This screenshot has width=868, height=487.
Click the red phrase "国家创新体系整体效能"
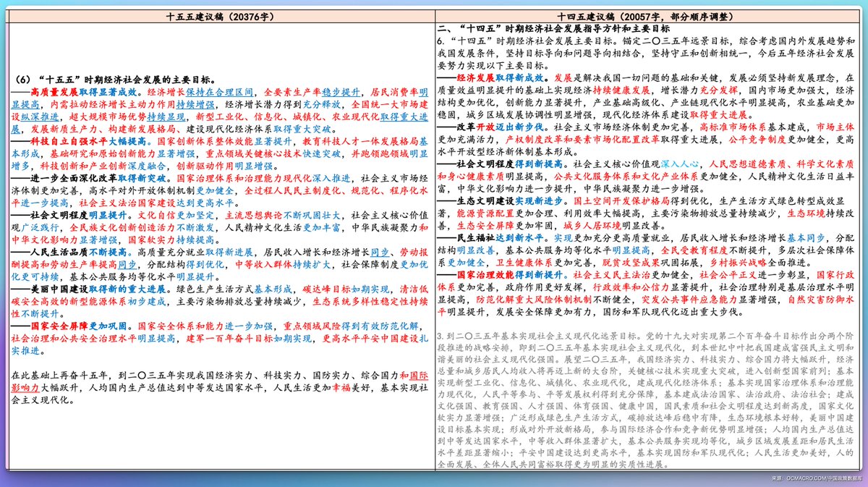tap(205, 141)
